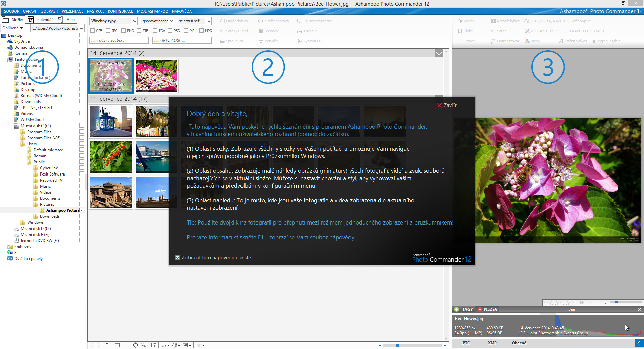Toggle the panel layout icon in bottom toolbar
644x349 pixels.
tap(117, 345)
